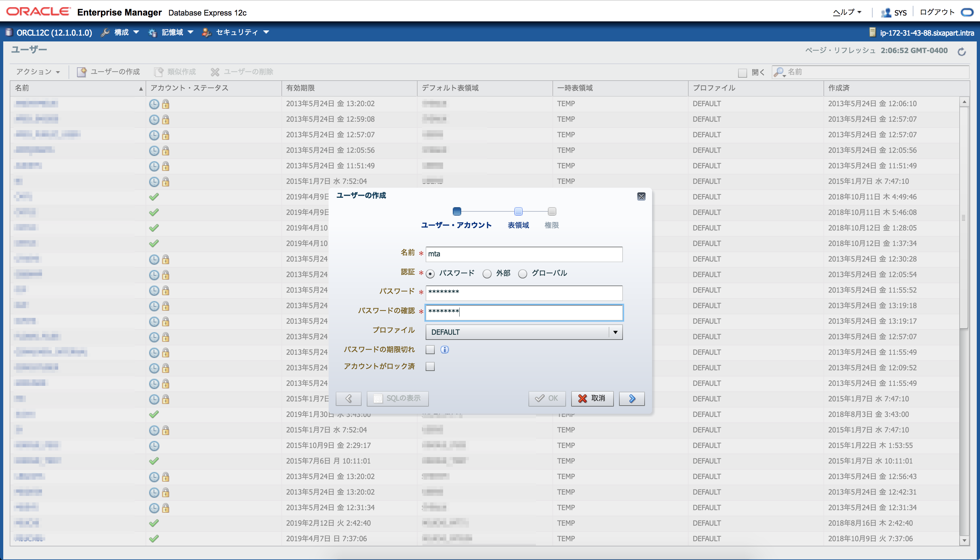Check the パスワードの期限切れ checkbox
Image resolution: width=980 pixels, height=560 pixels.
tap(430, 350)
